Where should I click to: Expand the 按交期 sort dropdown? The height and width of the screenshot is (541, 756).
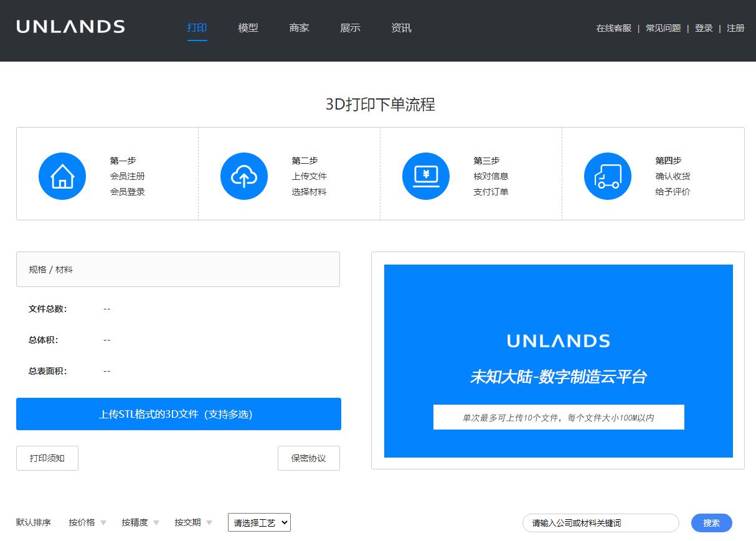(189, 522)
